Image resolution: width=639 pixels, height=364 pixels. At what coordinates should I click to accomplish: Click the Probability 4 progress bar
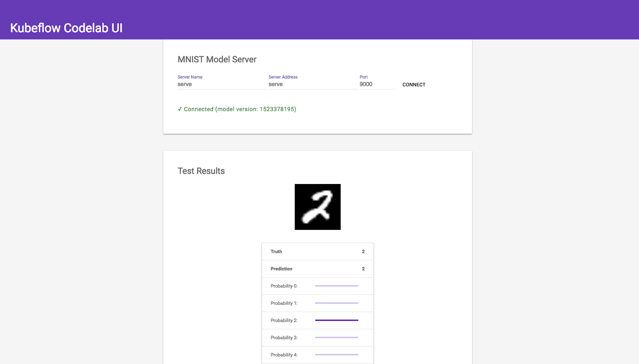337,354
